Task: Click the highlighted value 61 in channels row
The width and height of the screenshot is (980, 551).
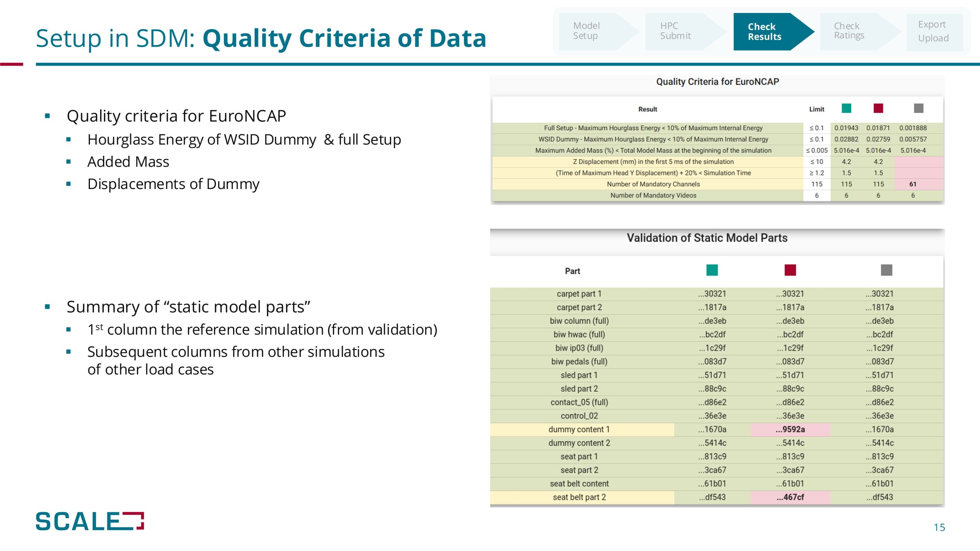Action: [913, 184]
